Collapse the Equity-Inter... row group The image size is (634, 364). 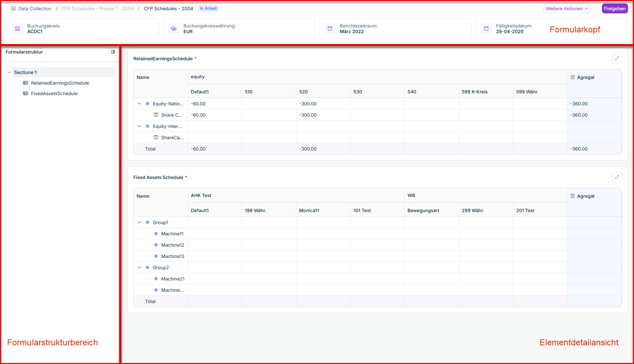click(139, 126)
